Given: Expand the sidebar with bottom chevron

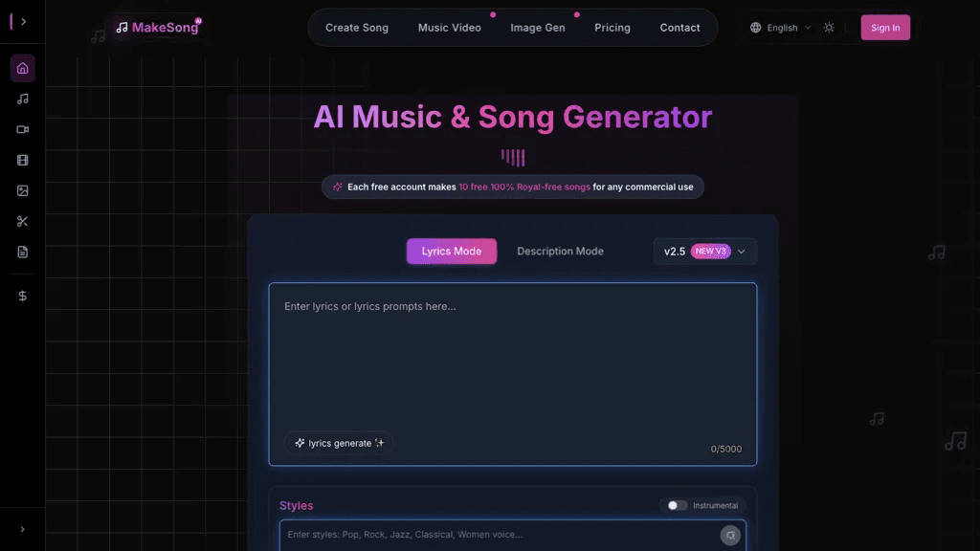Looking at the screenshot, I should [23, 529].
